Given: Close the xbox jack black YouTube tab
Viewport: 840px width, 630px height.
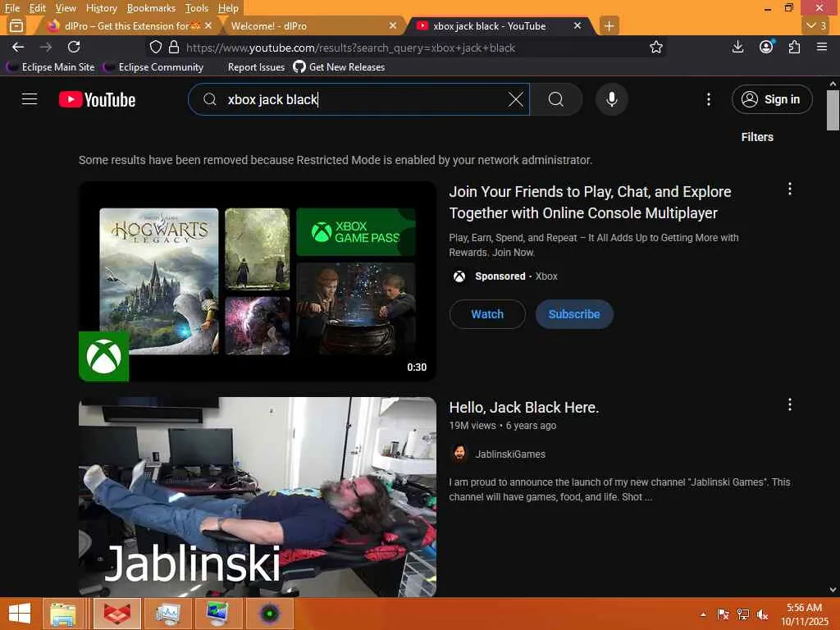Looking at the screenshot, I should coord(577,25).
